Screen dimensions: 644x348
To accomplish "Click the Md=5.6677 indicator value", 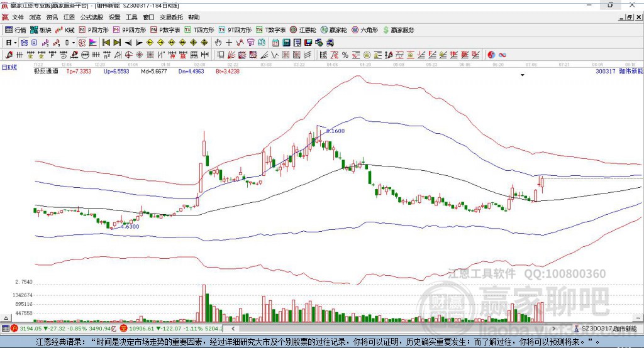I will coord(153,71).
